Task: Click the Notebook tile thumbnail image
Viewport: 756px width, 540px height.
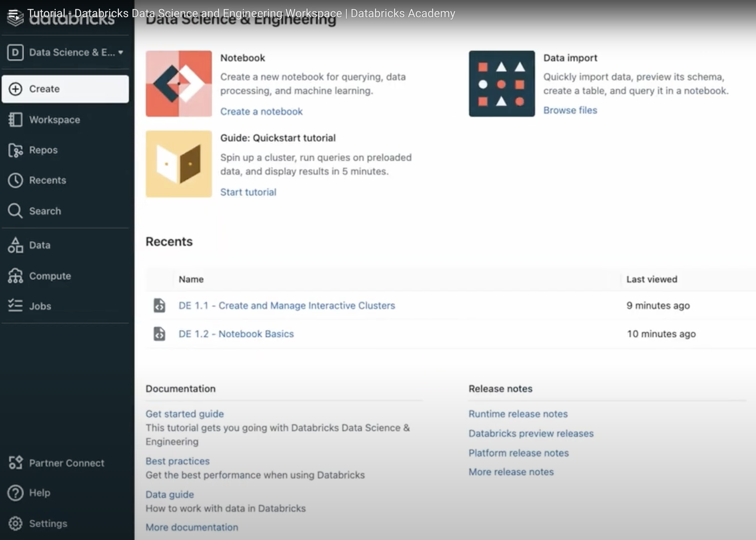Action: coord(179,84)
